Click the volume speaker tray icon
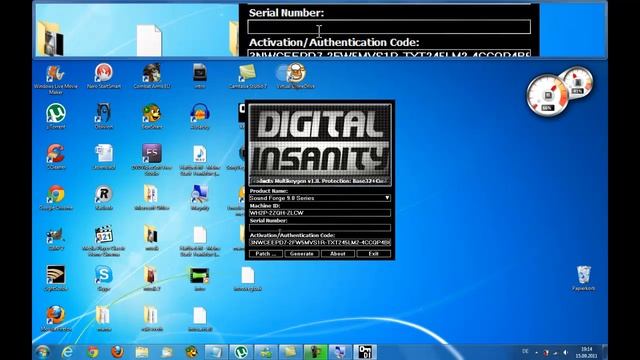 [565, 352]
